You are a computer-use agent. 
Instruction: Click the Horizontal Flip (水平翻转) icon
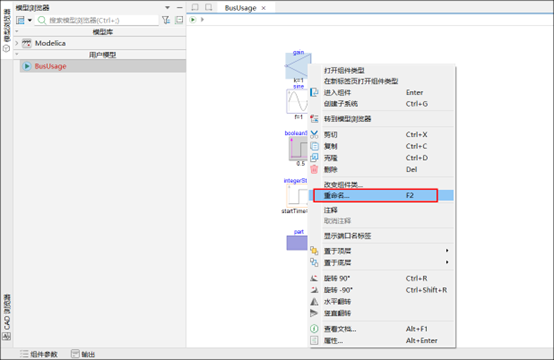point(314,302)
